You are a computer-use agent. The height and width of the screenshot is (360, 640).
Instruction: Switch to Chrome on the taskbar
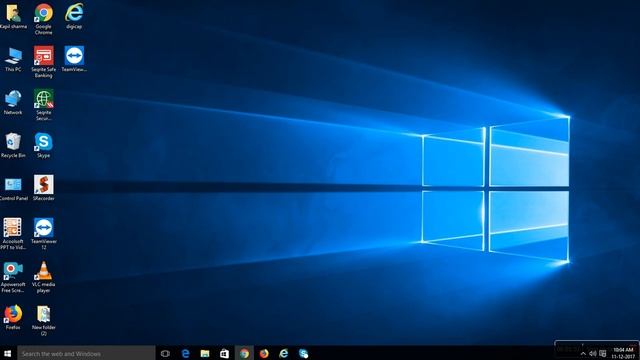pos(244,353)
